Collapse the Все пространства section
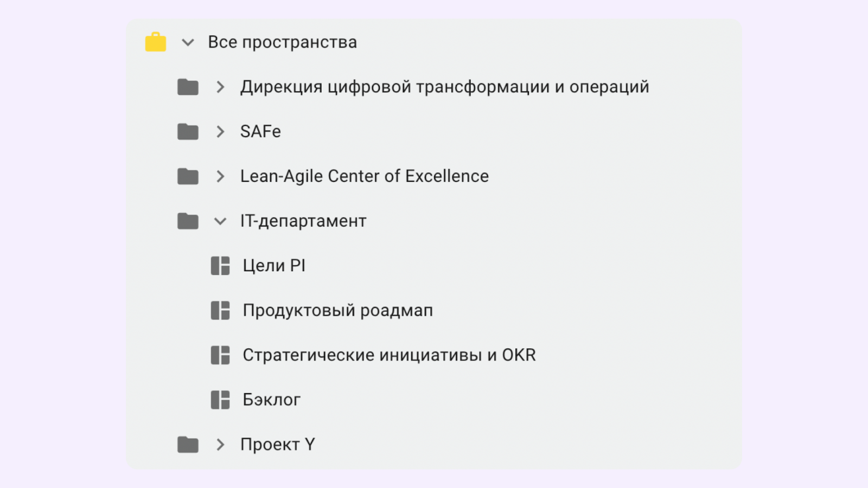The height and width of the screenshot is (488, 868). [188, 42]
